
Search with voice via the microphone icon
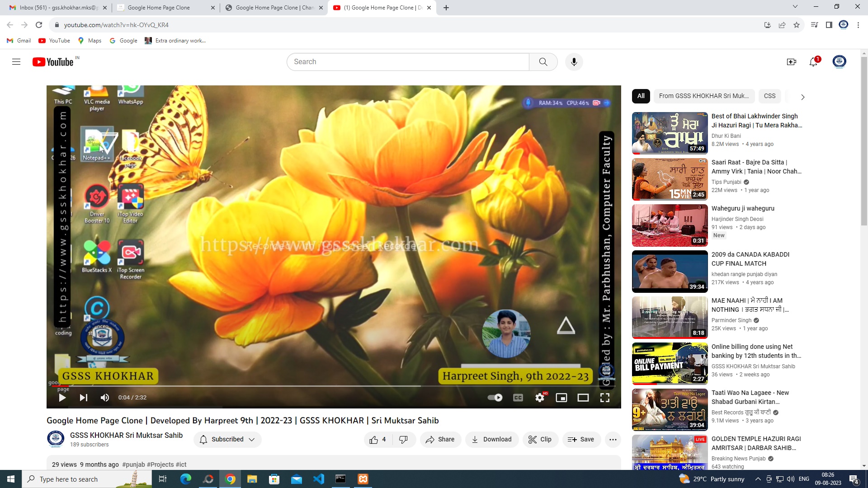pyautogui.click(x=574, y=62)
